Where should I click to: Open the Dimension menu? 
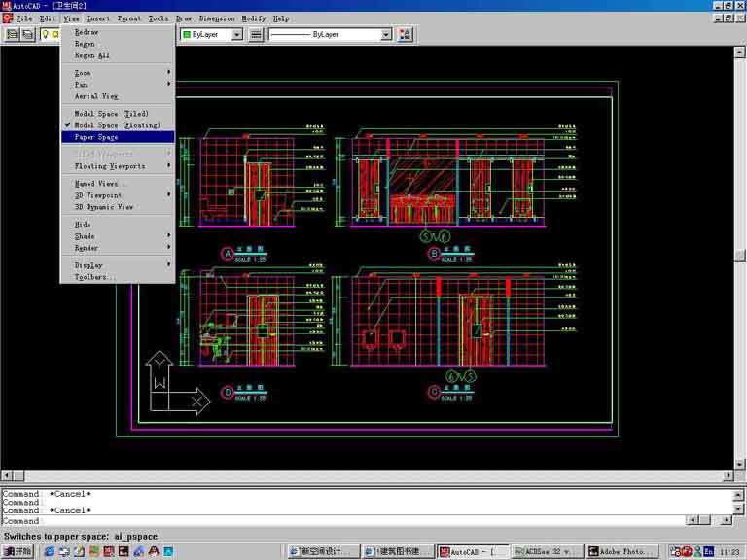[x=216, y=18]
